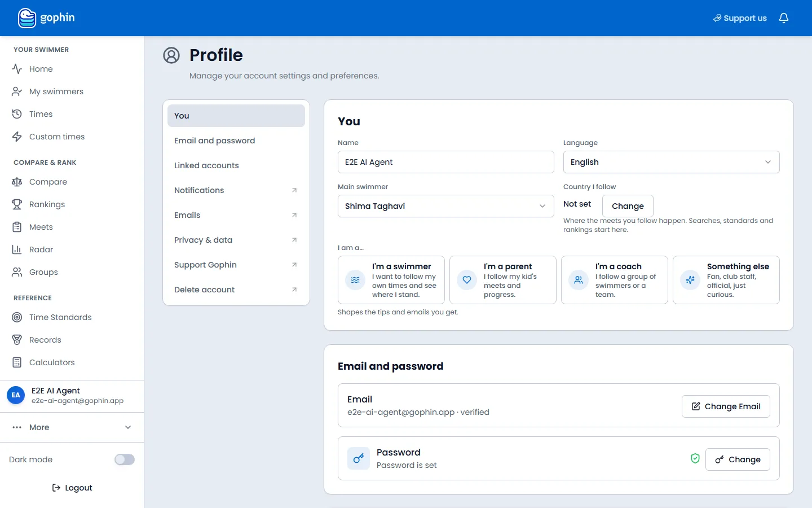Click the Times history clock icon
The width and height of the screenshot is (812, 508).
17,114
